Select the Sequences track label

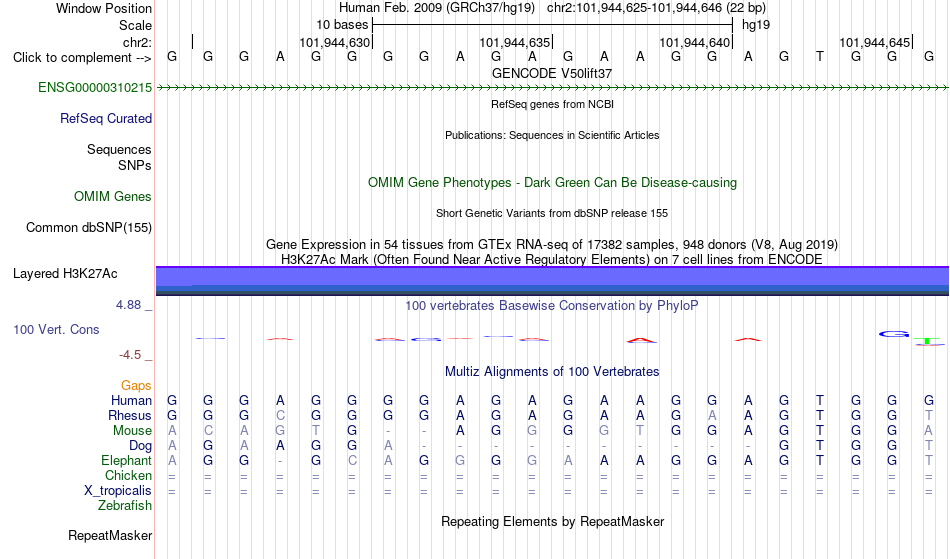pyautogui.click(x=119, y=150)
